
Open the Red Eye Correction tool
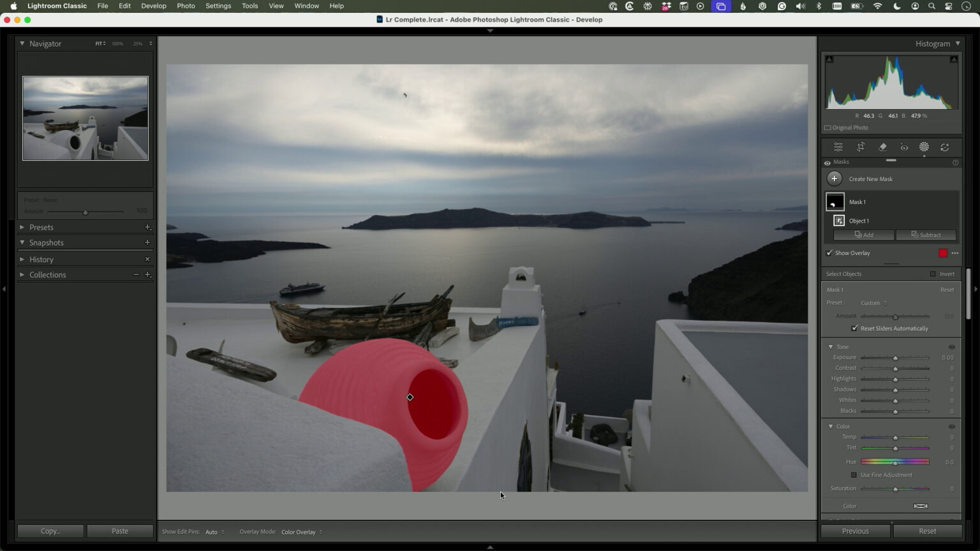903,147
